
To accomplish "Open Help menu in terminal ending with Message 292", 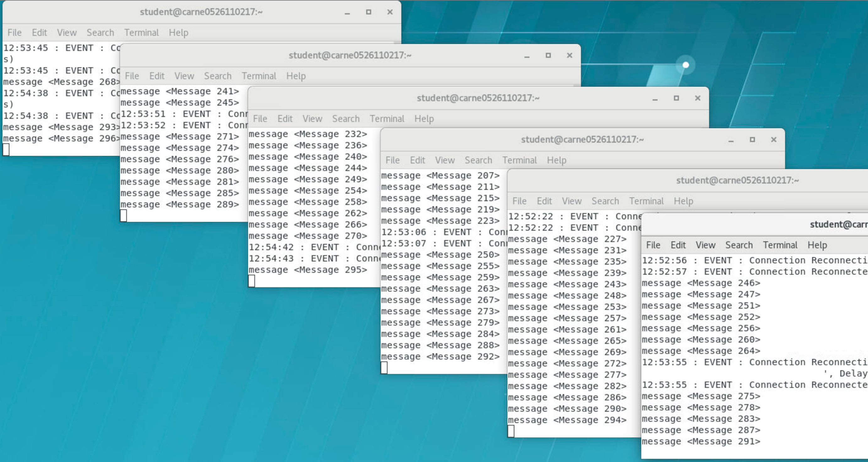I will point(557,160).
